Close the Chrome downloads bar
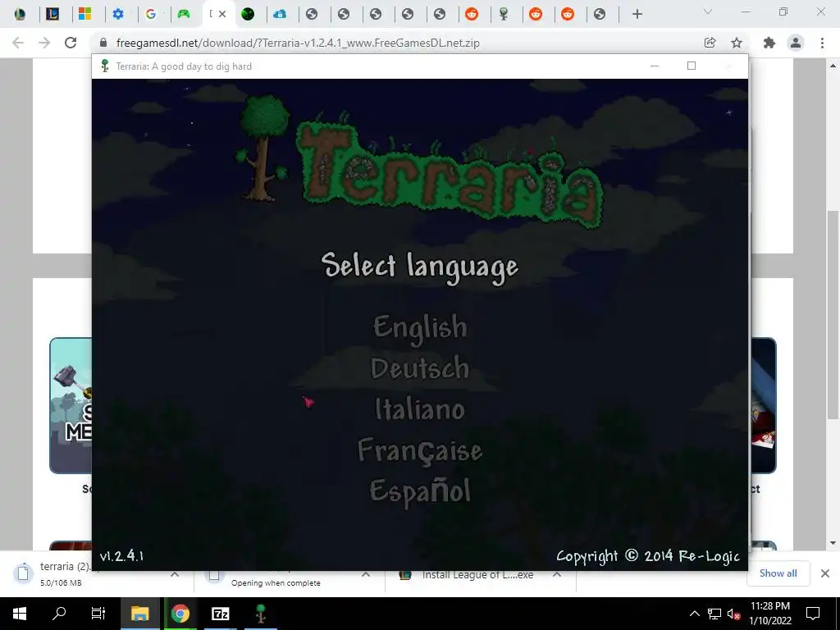Image resolution: width=840 pixels, height=630 pixels. pos(825,573)
